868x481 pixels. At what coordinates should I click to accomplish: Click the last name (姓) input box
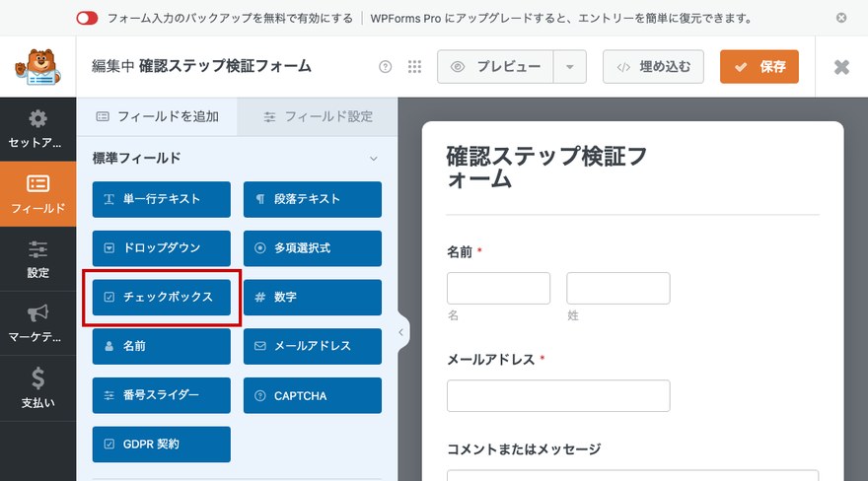pos(617,288)
